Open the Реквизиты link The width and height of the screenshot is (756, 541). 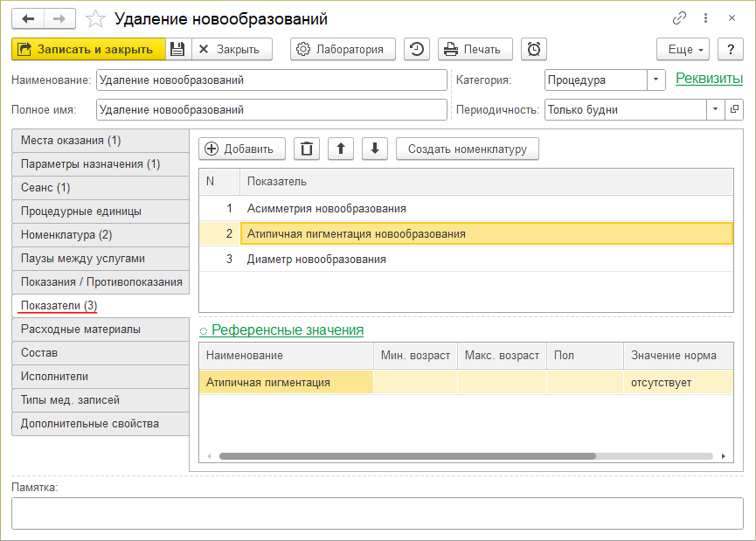point(709,79)
